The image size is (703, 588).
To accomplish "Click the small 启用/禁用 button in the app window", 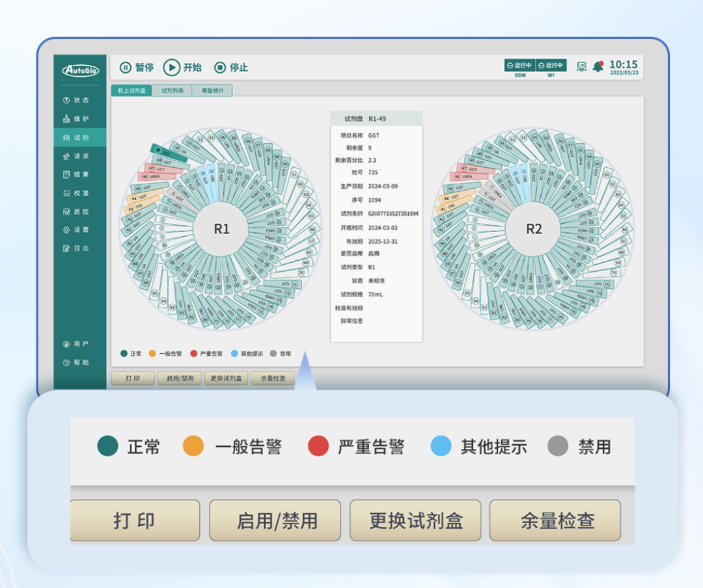I will pyautogui.click(x=180, y=379).
